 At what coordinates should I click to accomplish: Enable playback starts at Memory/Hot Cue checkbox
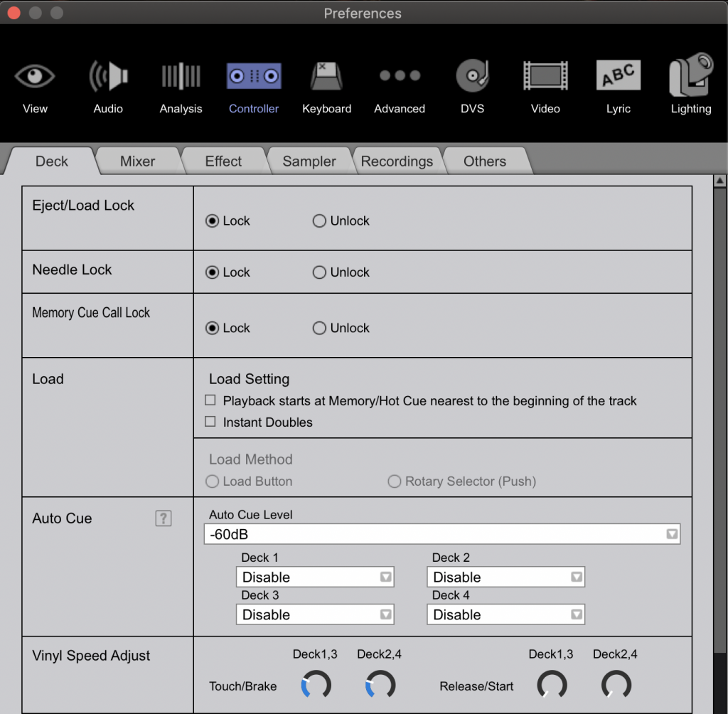(210, 401)
